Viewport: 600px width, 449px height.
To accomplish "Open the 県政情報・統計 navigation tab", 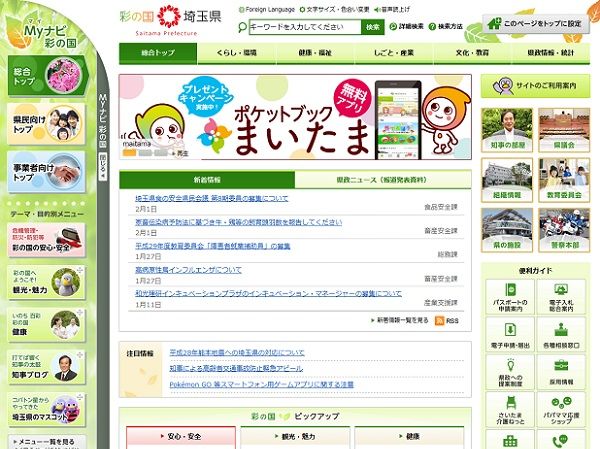I will click(551, 53).
